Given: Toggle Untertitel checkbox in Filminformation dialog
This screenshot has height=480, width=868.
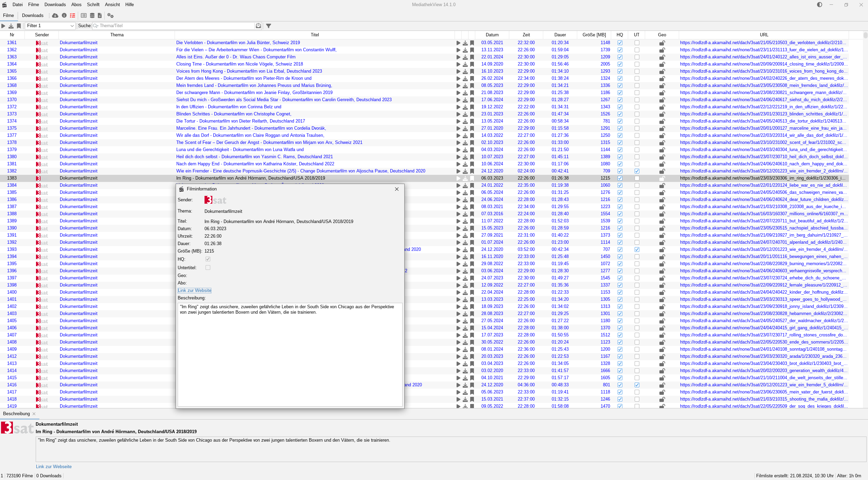Looking at the screenshot, I should pyautogui.click(x=208, y=267).
